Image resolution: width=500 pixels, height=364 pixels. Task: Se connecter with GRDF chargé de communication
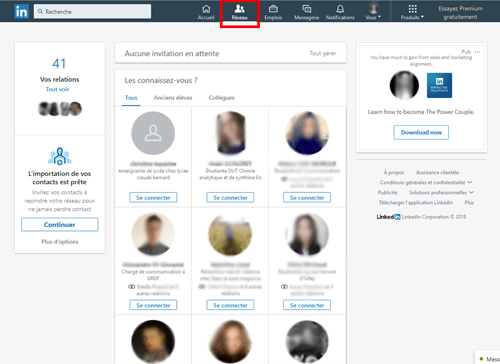[153, 305]
